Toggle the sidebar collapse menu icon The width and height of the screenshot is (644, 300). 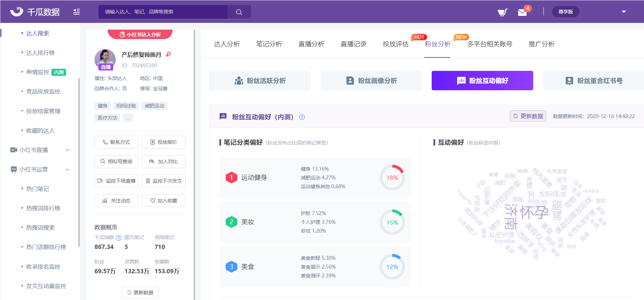pyautogui.click(x=77, y=12)
